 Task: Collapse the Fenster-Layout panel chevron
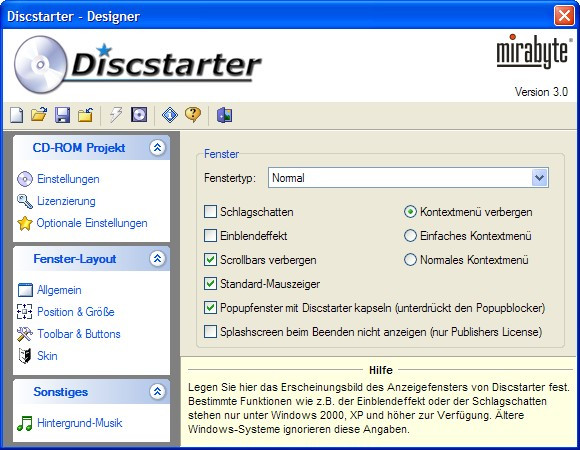158,258
